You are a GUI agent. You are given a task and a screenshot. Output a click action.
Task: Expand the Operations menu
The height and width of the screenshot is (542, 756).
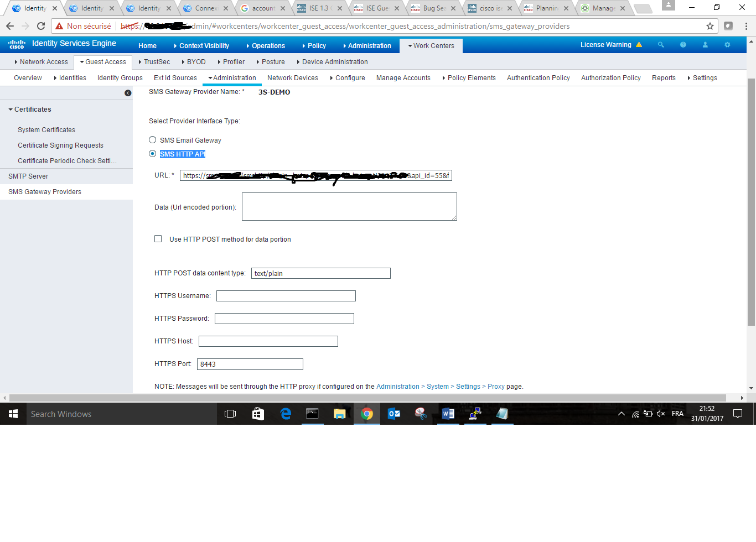(266, 46)
